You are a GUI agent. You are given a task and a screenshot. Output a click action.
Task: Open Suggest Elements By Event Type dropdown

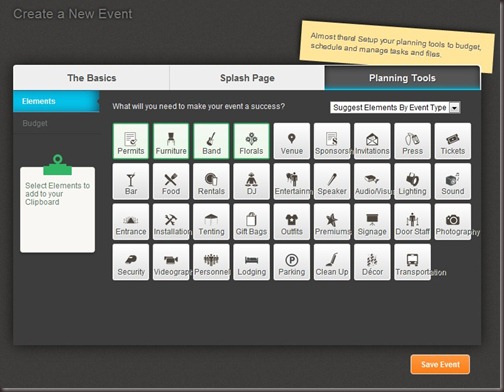coord(395,108)
